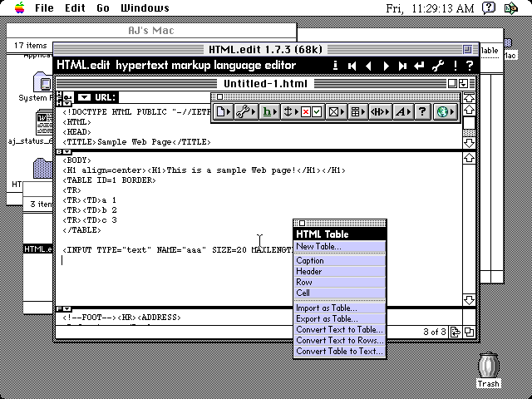Click the globe icon in the palette
532x399 pixels.
click(442, 111)
